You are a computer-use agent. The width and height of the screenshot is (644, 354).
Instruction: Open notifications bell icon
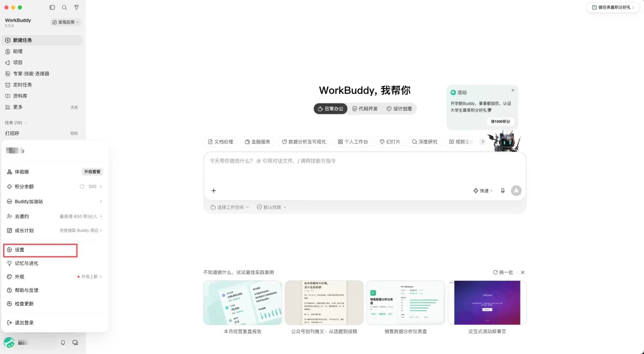click(x=63, y=343)
